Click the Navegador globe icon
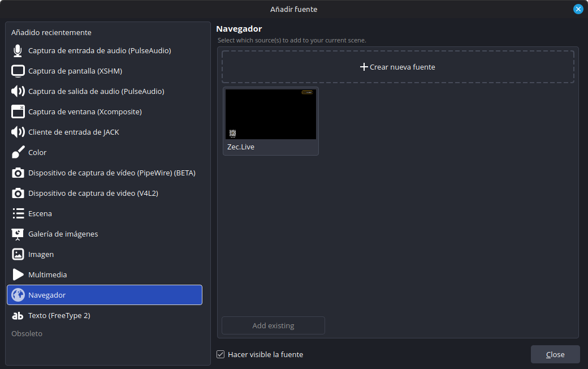Screen dimensions: 588x369 18,295
